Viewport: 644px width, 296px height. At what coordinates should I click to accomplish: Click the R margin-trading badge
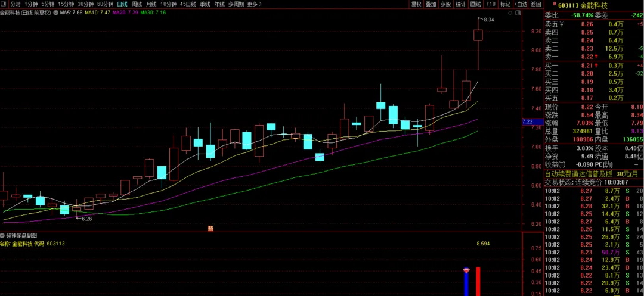[555, 4]
